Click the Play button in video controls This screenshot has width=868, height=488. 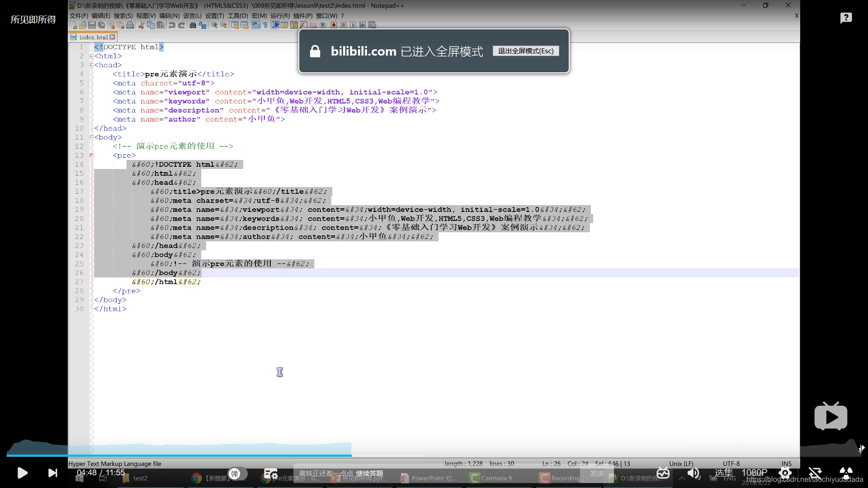(23, 473)
